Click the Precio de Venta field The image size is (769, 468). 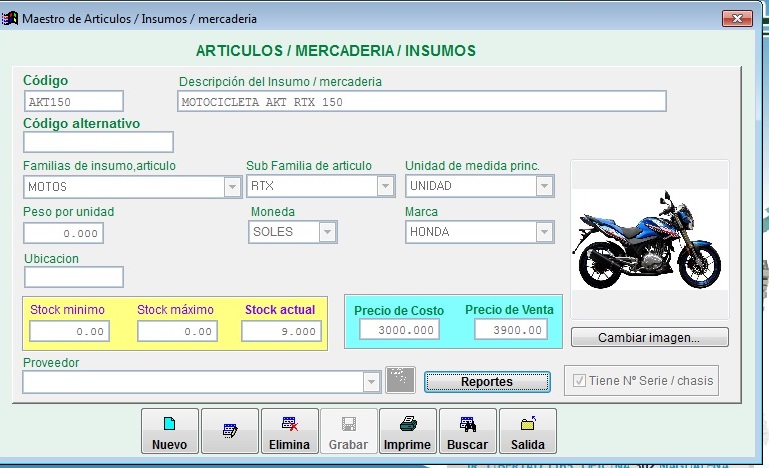(511, 330)
